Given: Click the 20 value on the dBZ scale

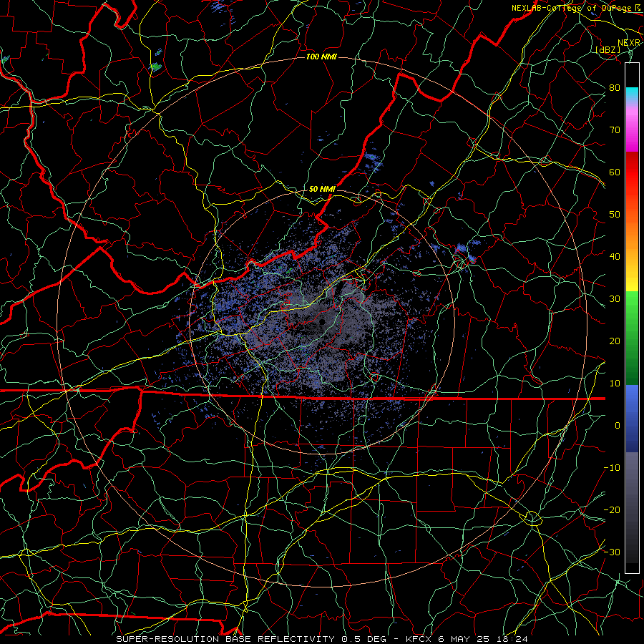Looking at the screenshot, I should coord(615,341).
